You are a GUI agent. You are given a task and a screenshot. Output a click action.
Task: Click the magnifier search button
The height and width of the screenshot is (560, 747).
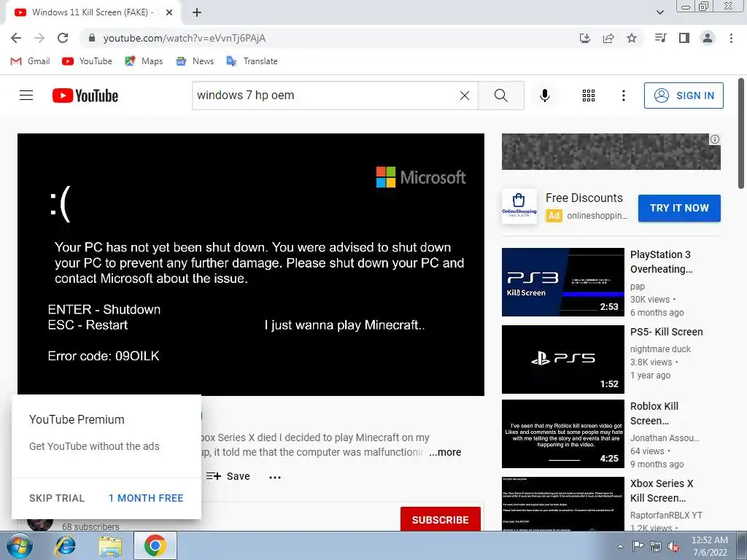(501, 96)
